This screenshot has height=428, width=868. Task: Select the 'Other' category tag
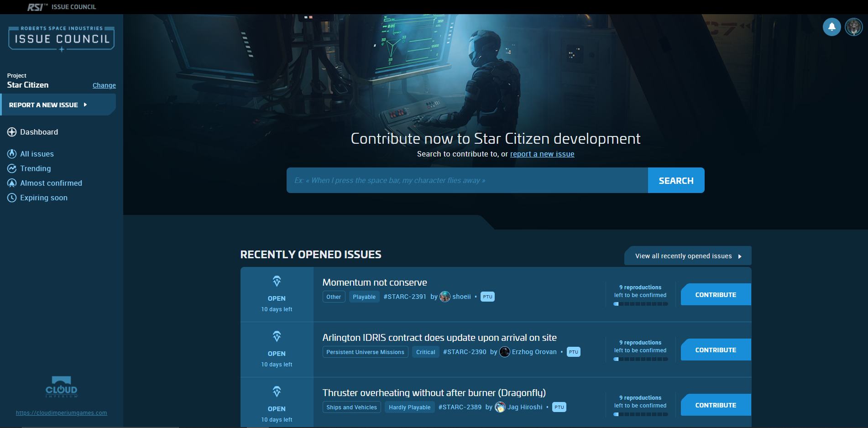(x=334, y=297)
